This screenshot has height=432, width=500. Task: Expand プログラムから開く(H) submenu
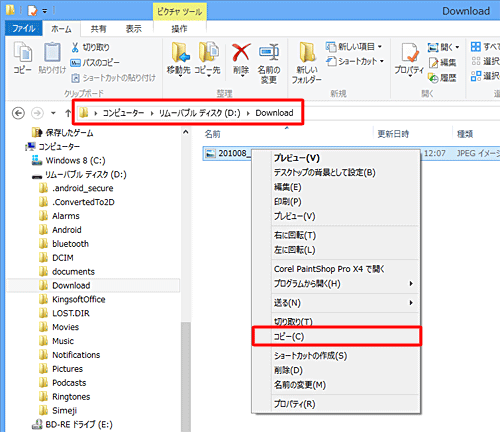411,284
